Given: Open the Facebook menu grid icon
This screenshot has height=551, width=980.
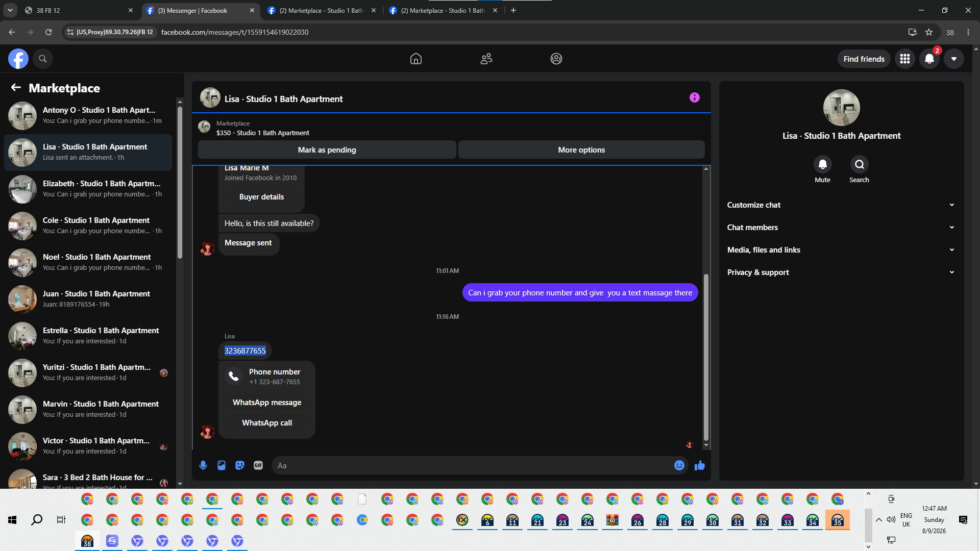Looking at the screenshot, I should click(x=905, y=59).
